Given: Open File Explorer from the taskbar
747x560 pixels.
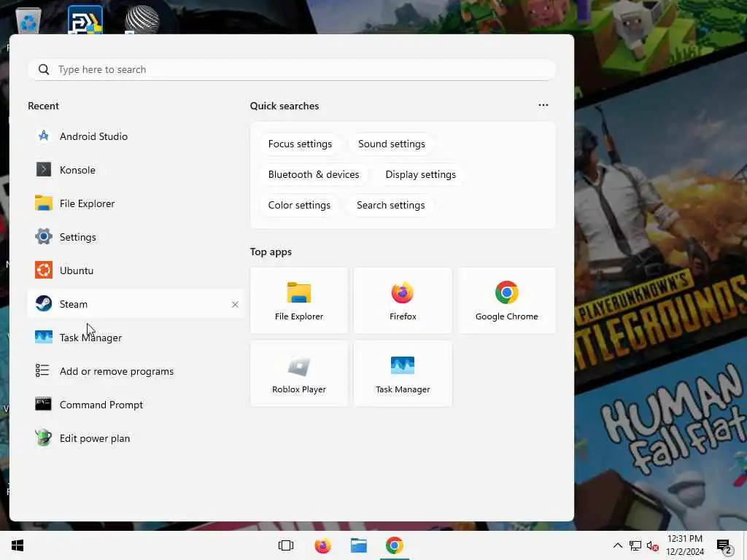Looking at the screenshot, I should click(359, 545).
